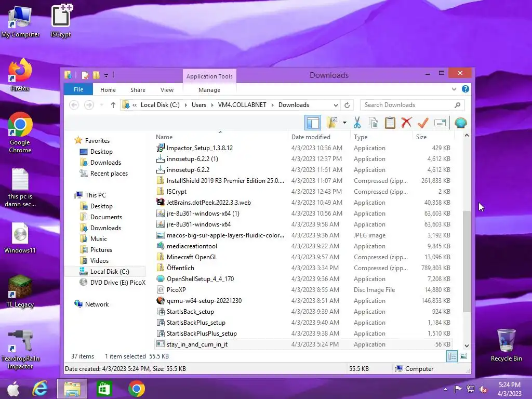Go up one folder level
Image resolution: width=532 pixels, height=399 pixels.
[x=113, y=105]
